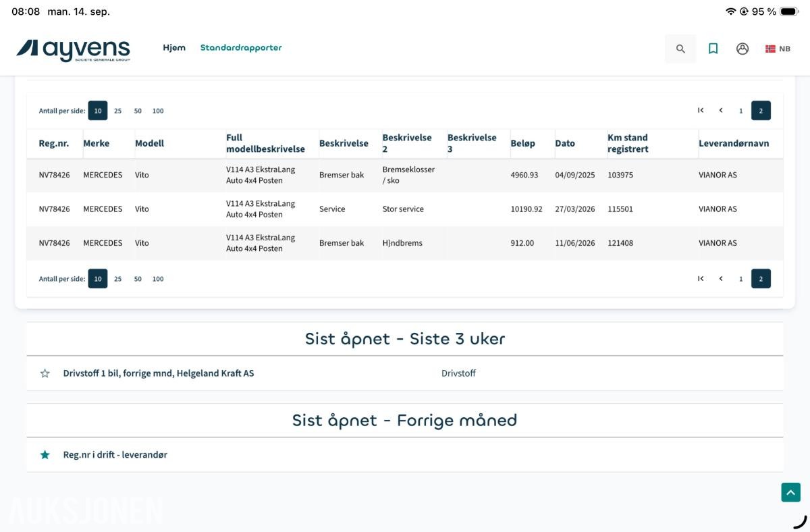Set 50 rows per page, top selector

click(138, 111)
